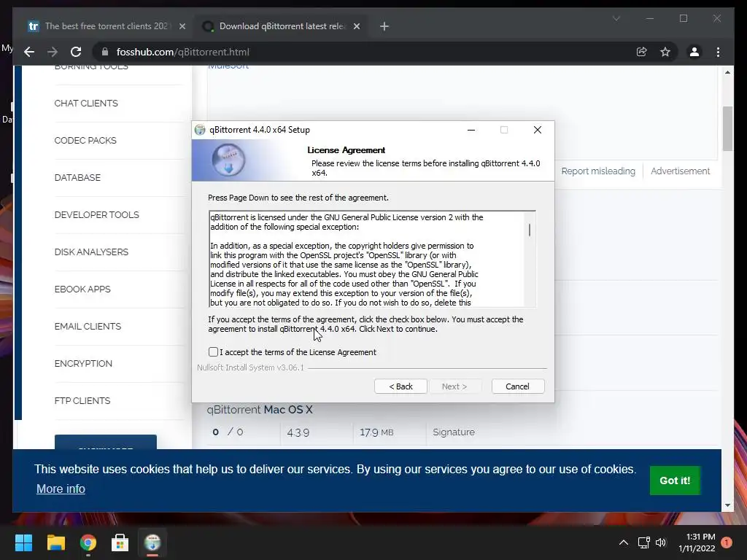Click the license text scrollbar thumb
This screenshot has width=747, height=560.
(530, 230)
